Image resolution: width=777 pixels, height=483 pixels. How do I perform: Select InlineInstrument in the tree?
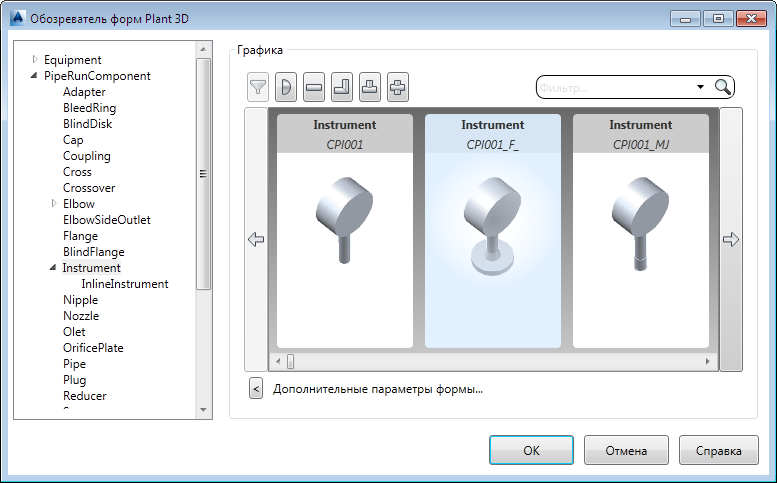(x=125, y=284)
